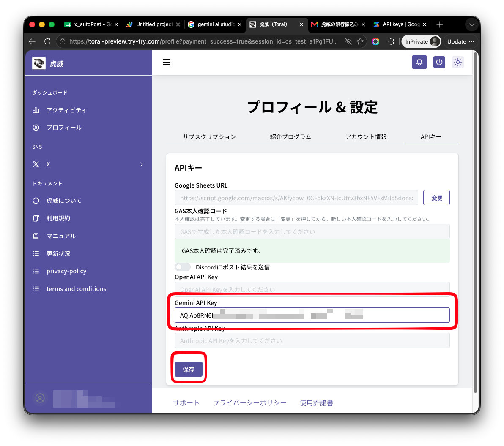Close the gemini ai studio tab
This screenshot has height=446, width=504.
click(240, 24)
